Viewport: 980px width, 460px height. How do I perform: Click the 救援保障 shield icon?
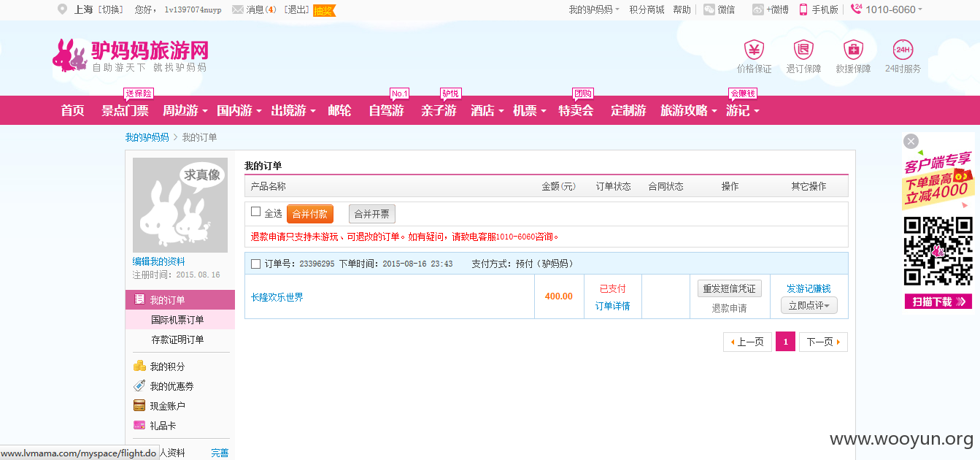pos(853,50)
